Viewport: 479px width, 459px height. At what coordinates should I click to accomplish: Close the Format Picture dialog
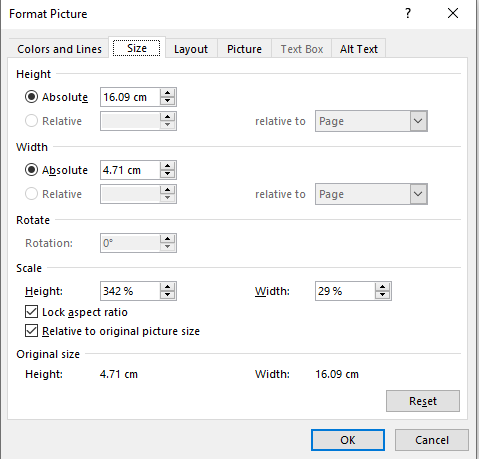(453, 14)
